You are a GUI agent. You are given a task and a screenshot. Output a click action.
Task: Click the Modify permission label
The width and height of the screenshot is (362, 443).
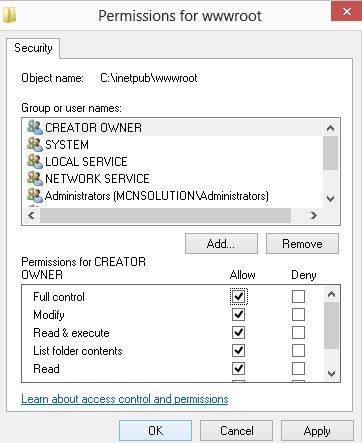coord(49,315)
